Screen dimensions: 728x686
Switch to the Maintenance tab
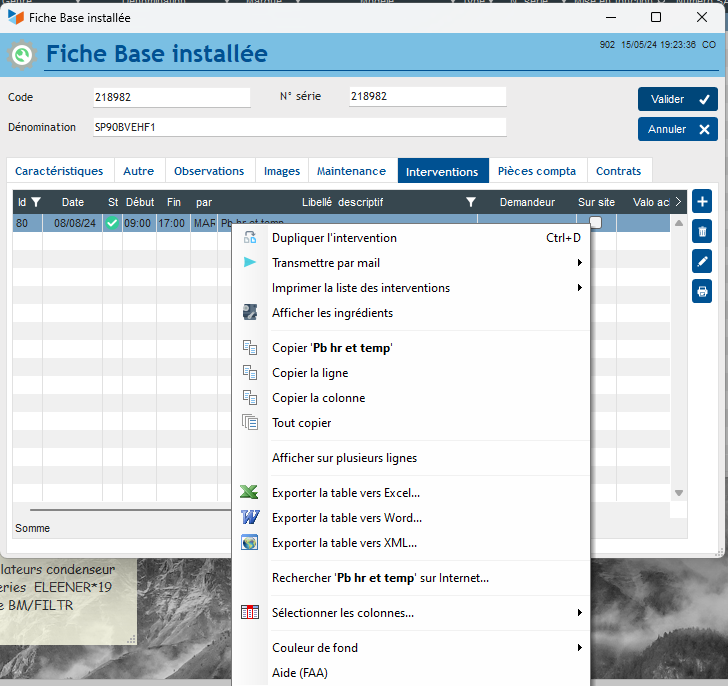(351, 171)
